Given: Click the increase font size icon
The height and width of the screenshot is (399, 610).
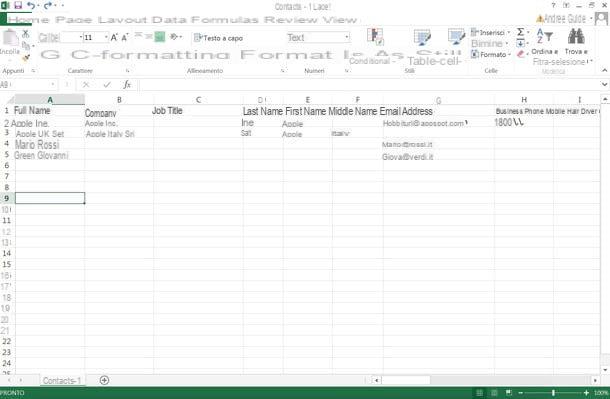Looking at the screenshot, I should click(114, 37).
